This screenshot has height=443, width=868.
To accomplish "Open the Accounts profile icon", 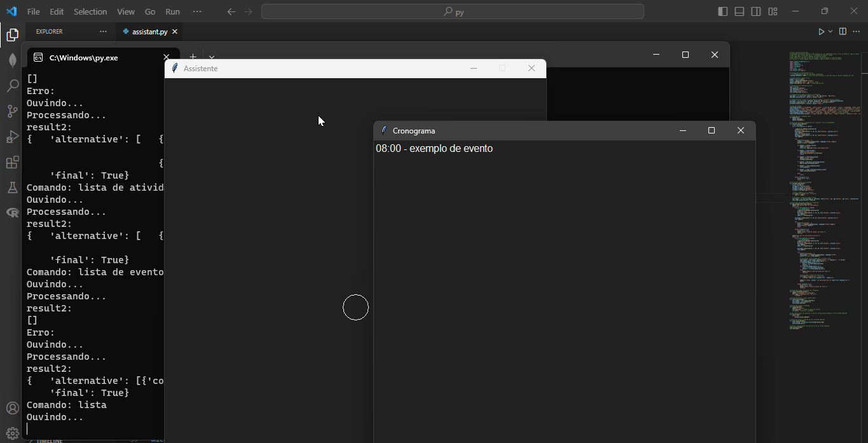I will tap(11, 408).
